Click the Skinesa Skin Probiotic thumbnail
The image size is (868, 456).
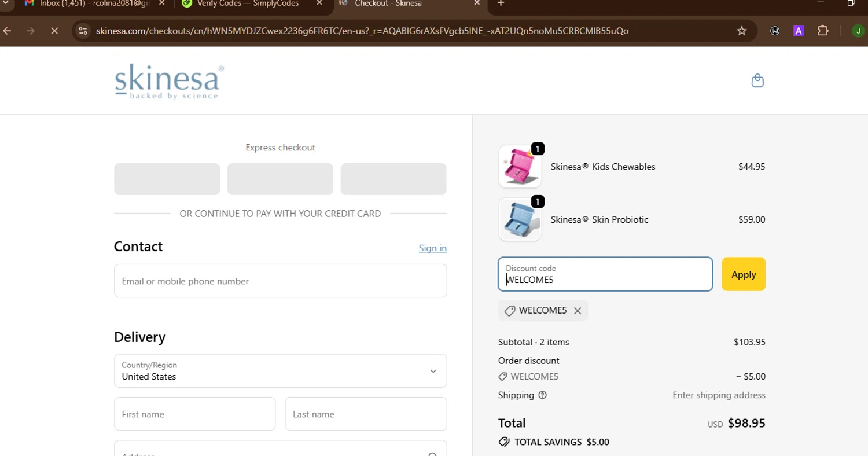pyautogui.click(x=520, y=220)
